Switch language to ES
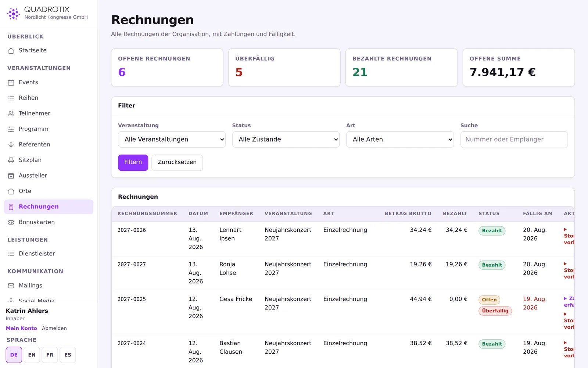Viewport: 588px width, 368px height. pos(68,355)
